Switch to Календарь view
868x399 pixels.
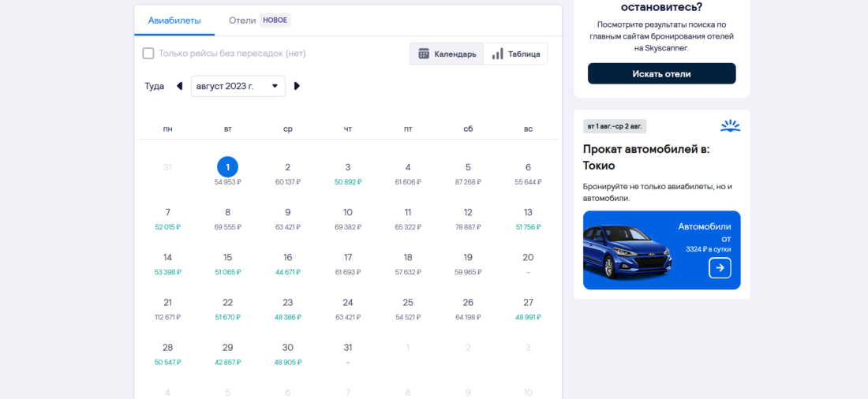coord(447,54)
